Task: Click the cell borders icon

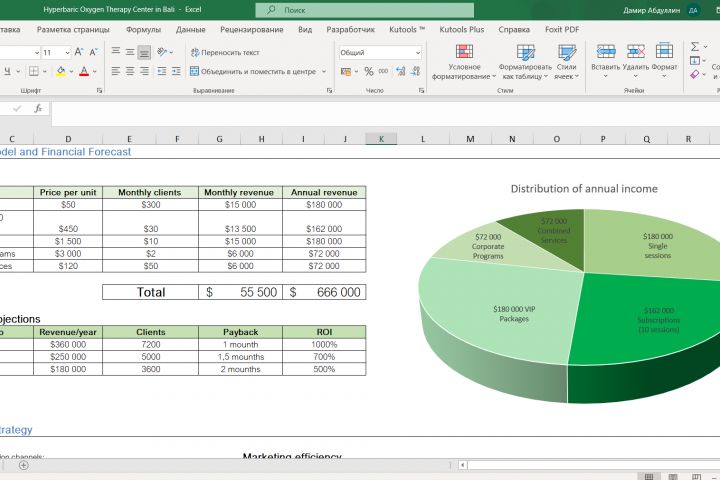Action: tap(34, 71)
